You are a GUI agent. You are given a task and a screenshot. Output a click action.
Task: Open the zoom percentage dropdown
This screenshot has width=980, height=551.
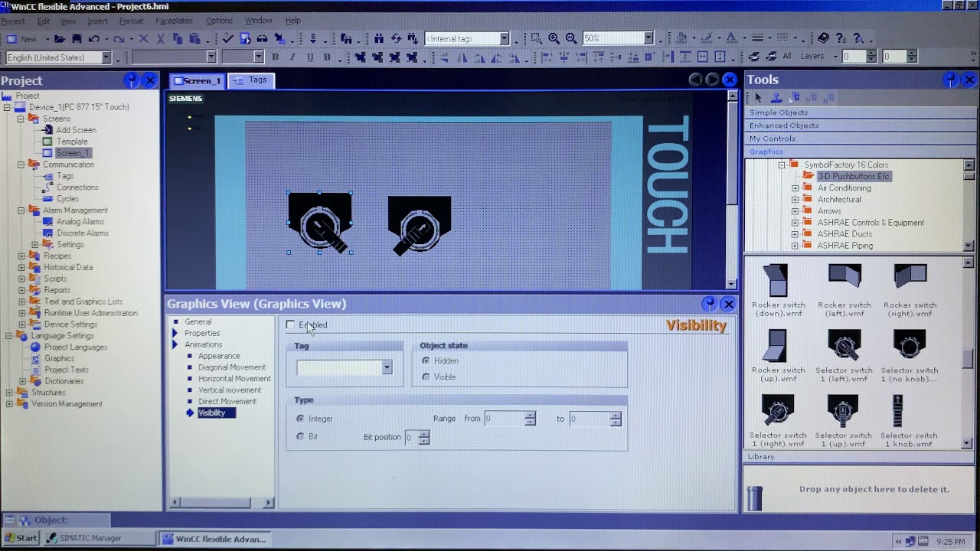[x=648, y=38]
